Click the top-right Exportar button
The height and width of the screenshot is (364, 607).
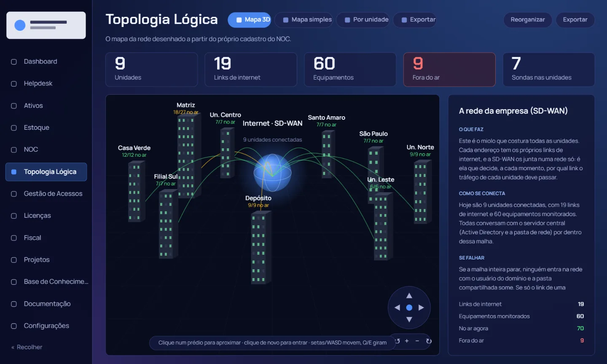point(575,20)
